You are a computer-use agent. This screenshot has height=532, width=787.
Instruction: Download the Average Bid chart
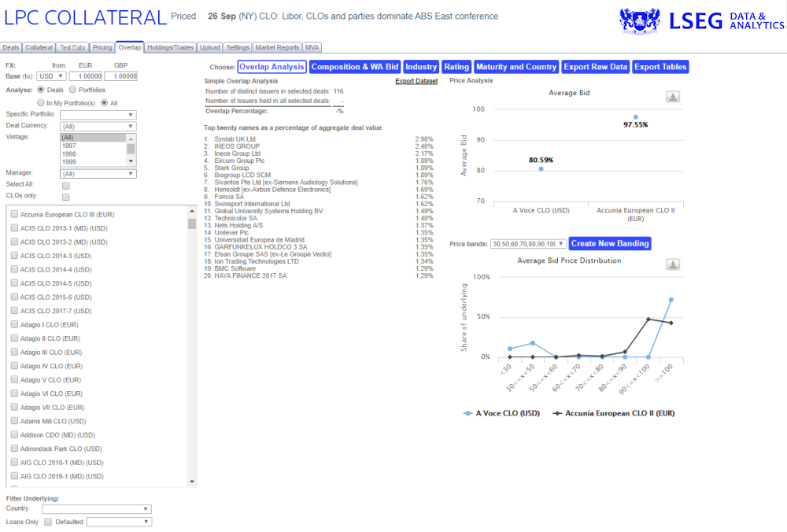pyautogui.click(x=673, y=97)
